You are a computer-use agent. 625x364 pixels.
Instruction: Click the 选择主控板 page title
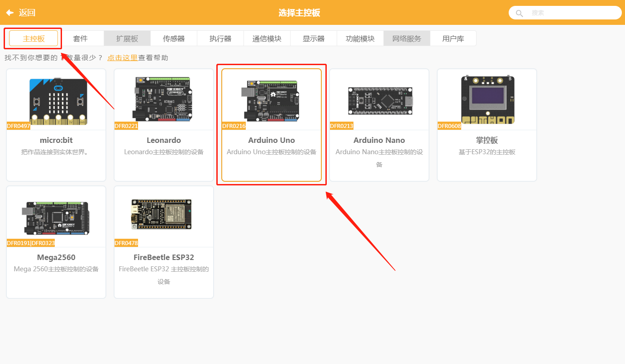tap(299, 13)
